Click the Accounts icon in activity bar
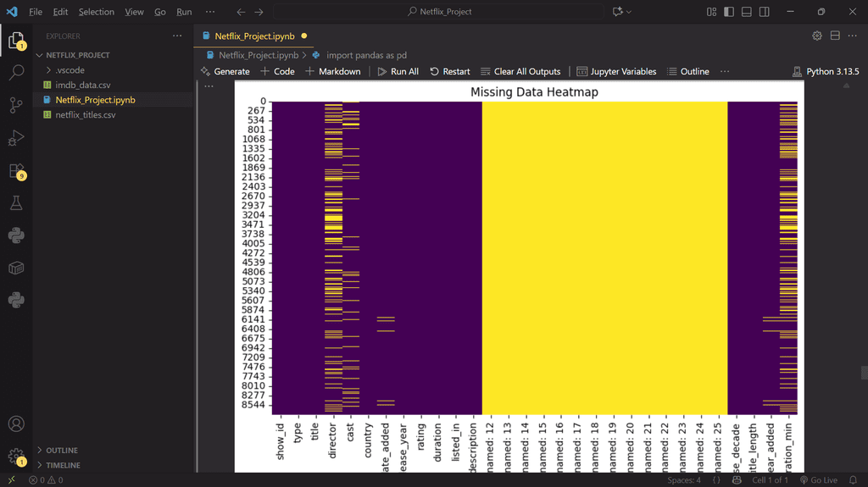 pos(16,423)
